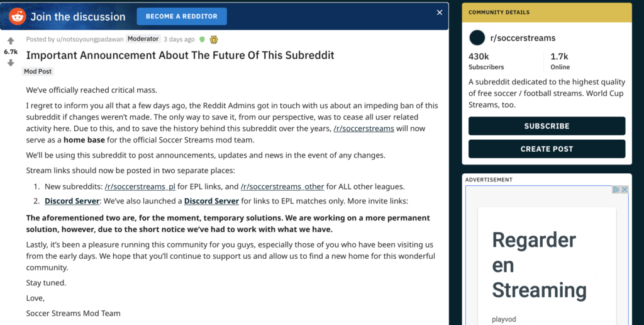Screen dimensions: 644x325
Task: Click the Become a Redditor button
Action: (182, 16)
